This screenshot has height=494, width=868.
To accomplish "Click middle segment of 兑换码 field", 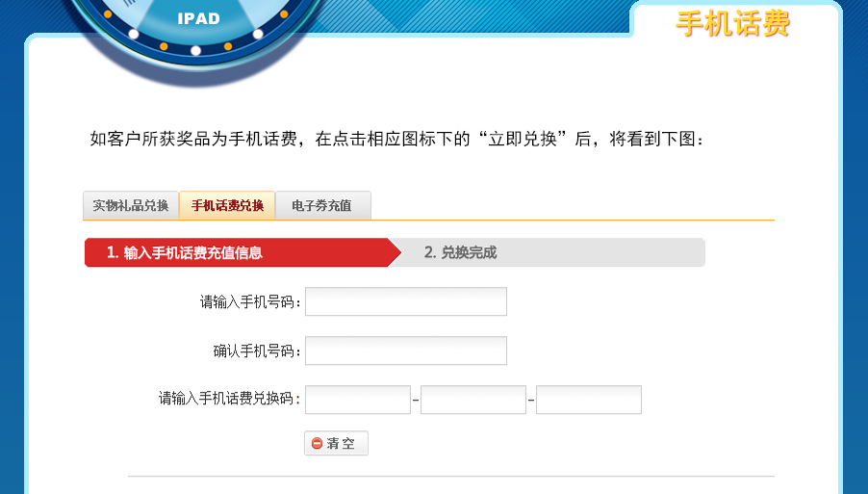I will click(472, 400).
